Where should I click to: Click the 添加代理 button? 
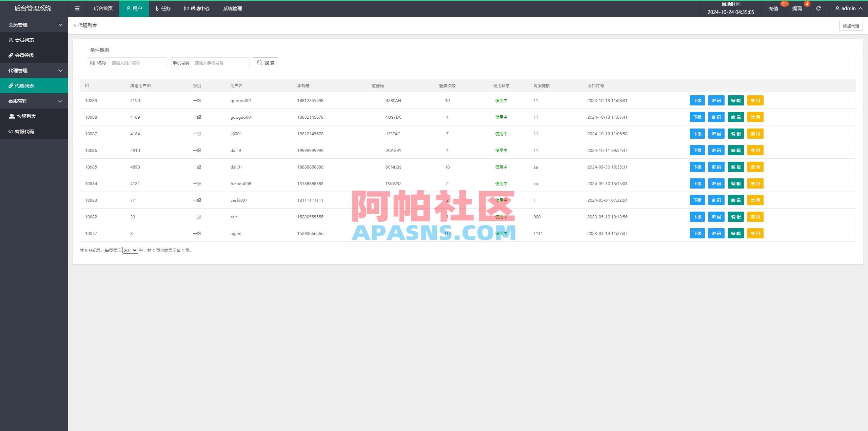[851, 25]
